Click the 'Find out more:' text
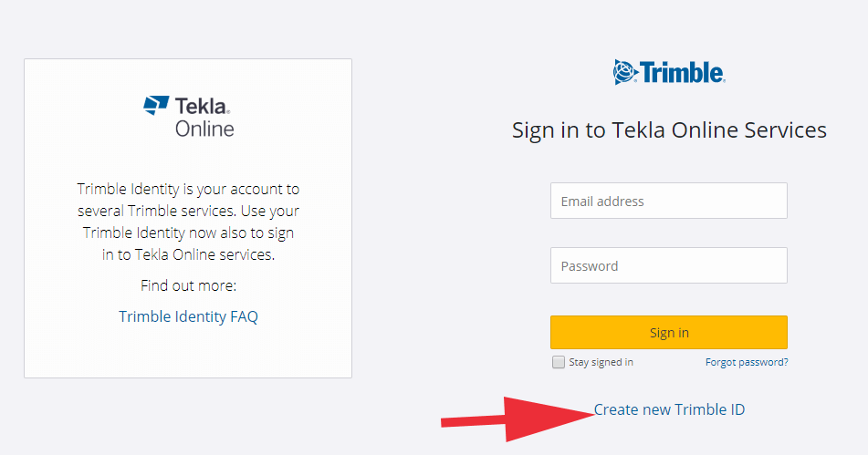 point(188,285)
